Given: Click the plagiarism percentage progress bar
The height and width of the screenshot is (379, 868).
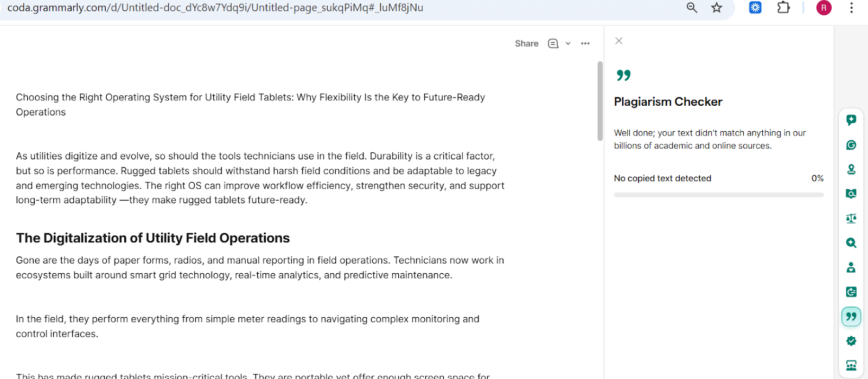Looking at the screenshot, I should (x=718, y=195).
